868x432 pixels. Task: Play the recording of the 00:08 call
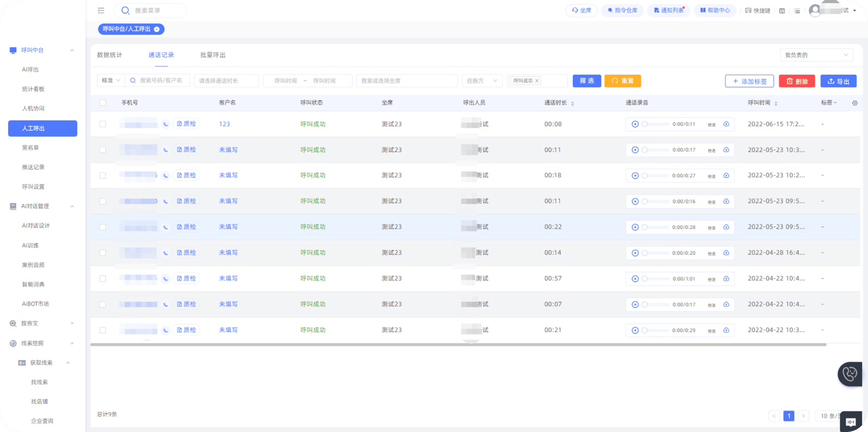[x=635, y=124]
